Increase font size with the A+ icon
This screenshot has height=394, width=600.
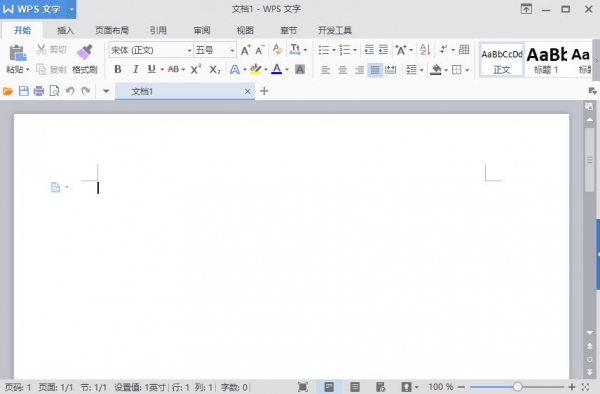pyautogui.click(x=245, y=50)
